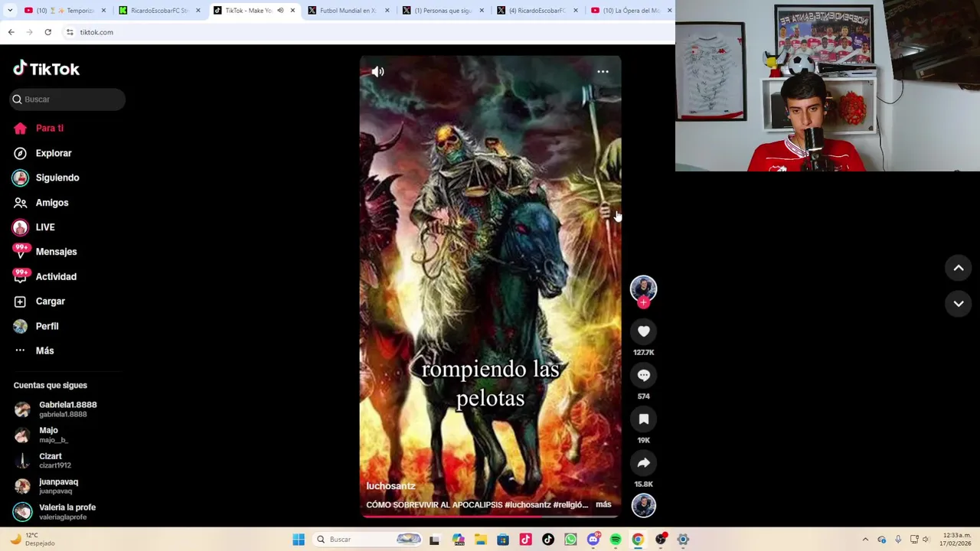Click Valeria la profe avatar thumbnail
The height and width of the screenshot is (551, 980).
(x=22, y=512)
